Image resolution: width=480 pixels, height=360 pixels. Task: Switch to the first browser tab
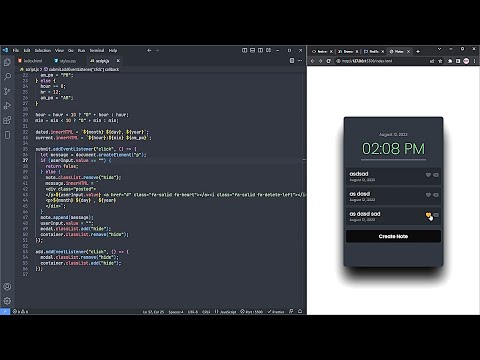(322, 51)
